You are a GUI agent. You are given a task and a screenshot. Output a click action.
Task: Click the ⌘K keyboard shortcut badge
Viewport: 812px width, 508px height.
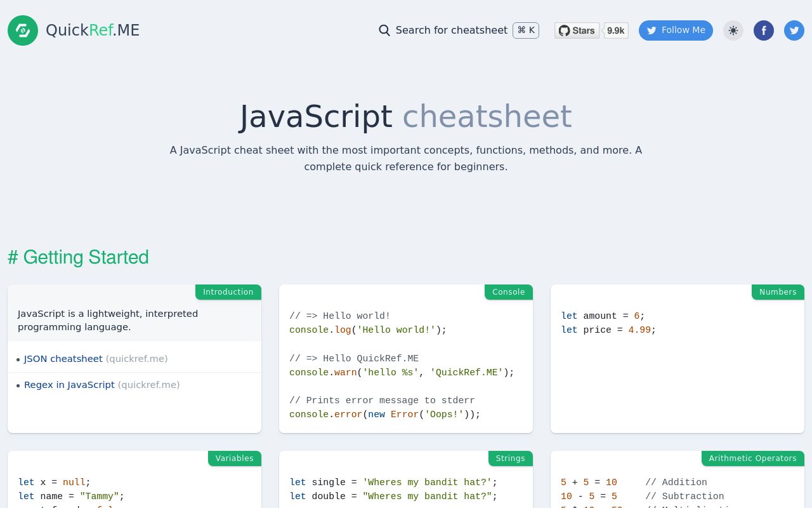525,30
